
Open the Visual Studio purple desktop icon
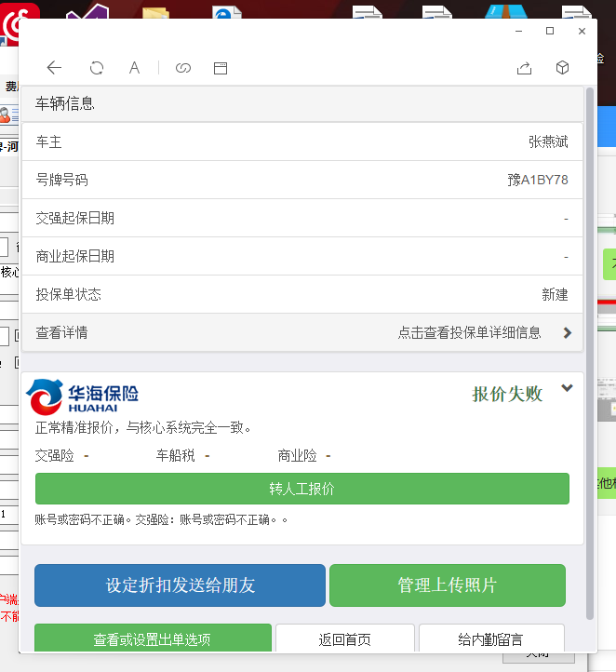[x=87, y=11]
